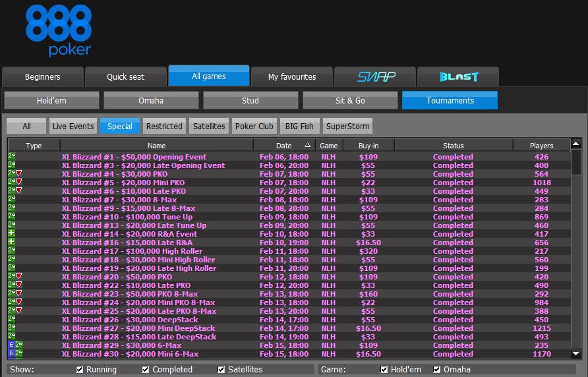Viewport: 588px width, 377px height.
Task: Click the green re-entry icon on XL Blizzard #1
Action: coord(11,157)
